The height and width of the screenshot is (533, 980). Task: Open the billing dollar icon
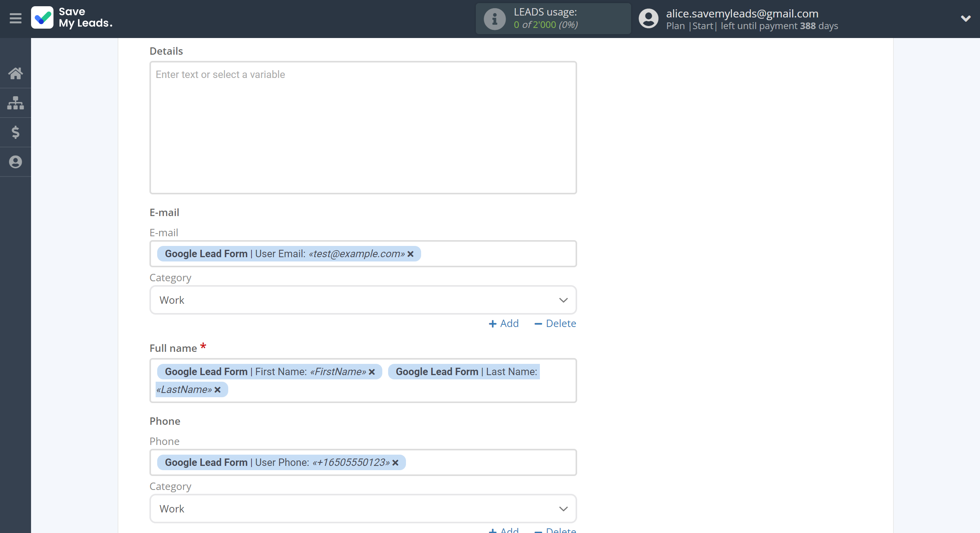[x=16, y=132]
